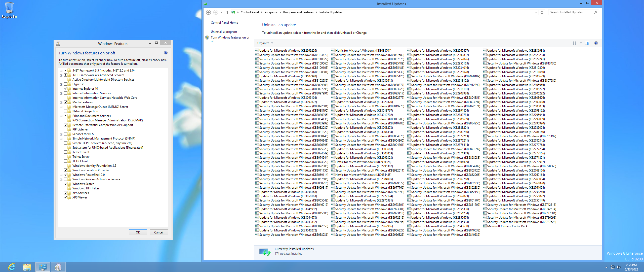Change the view layout icon

(575, 43)
